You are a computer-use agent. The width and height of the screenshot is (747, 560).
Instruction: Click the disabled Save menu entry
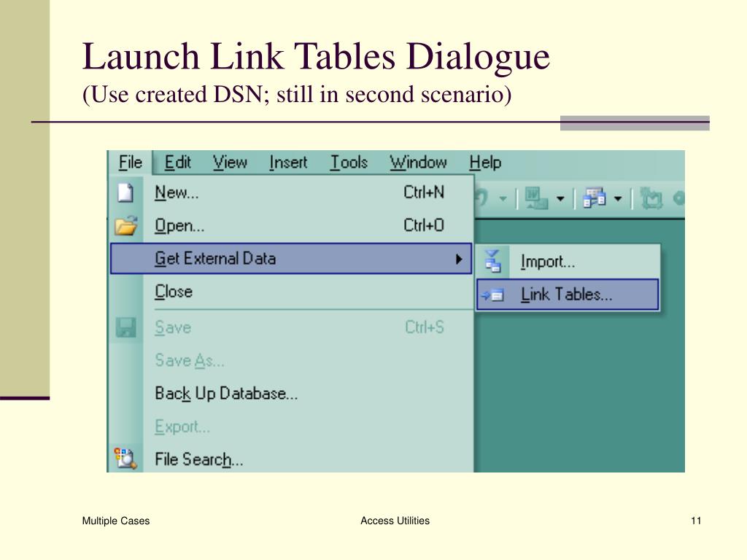[291, 327]
